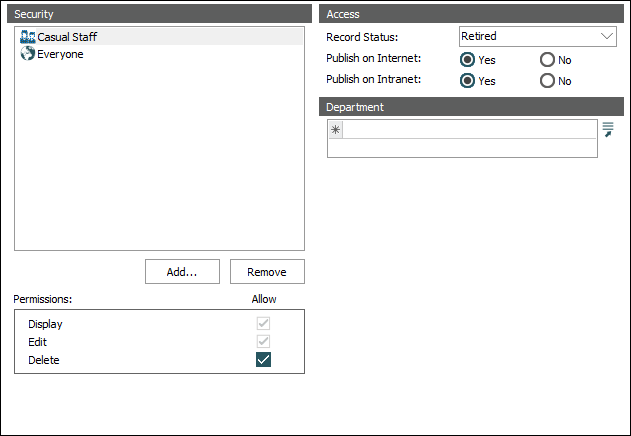Expand the Record Status dropdown arrow
This screenshot has width=631, height=436.
point(607,36)
